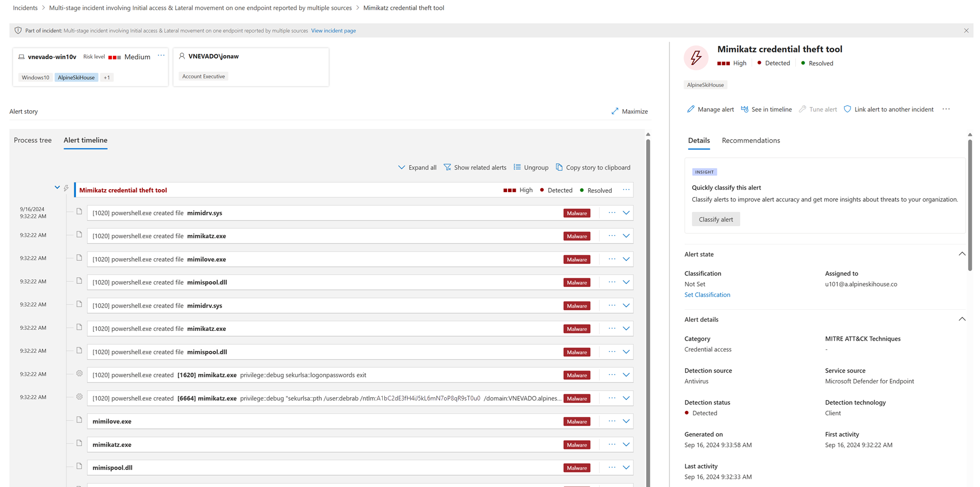
Task: Open more options for vnevado-win10v device card
Action: tap(161, 56)
